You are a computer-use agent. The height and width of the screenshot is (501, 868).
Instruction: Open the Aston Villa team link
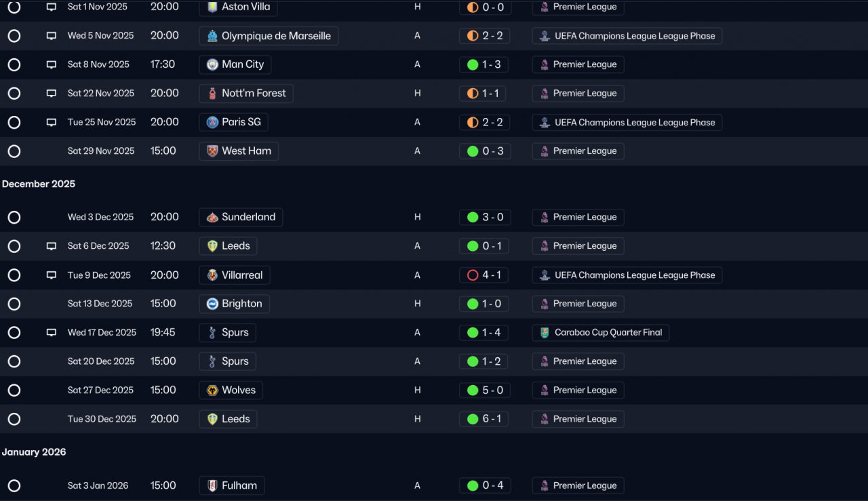click(x=238, y=7)
